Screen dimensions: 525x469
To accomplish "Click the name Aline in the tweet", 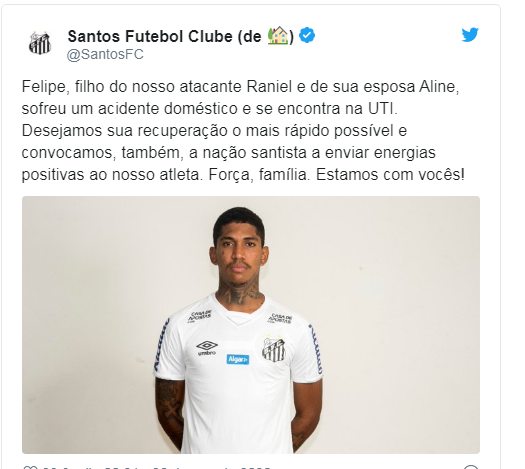I will (x=439, y=87).
